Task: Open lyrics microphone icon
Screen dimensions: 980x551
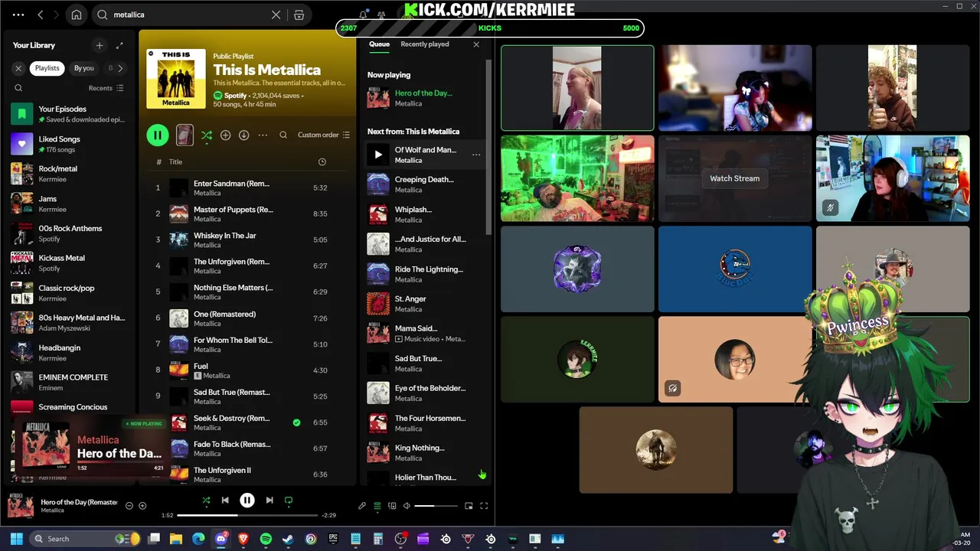Action: (x=362, y=506)
